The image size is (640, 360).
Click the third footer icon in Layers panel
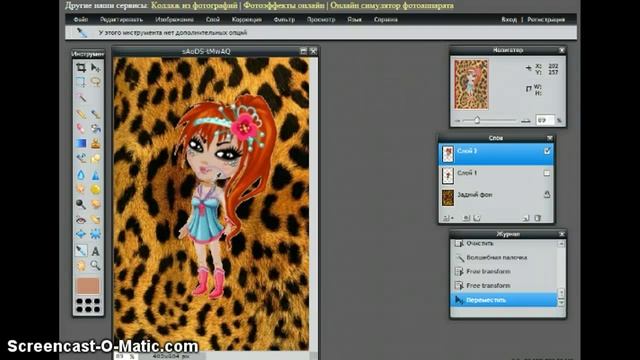(477, 218)
